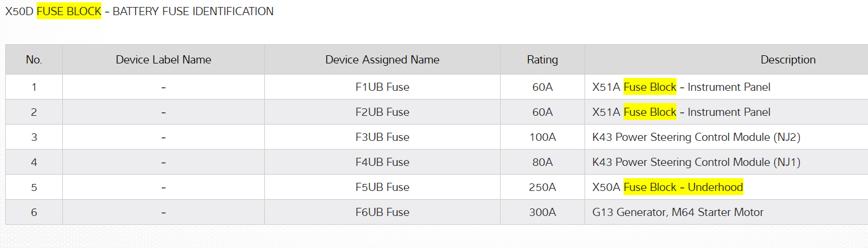Image resolution: width=868 pixels, height=248 pixels.
Task: Click "G13 Generator, M64 Starter Motor" description
Action: 678,212
